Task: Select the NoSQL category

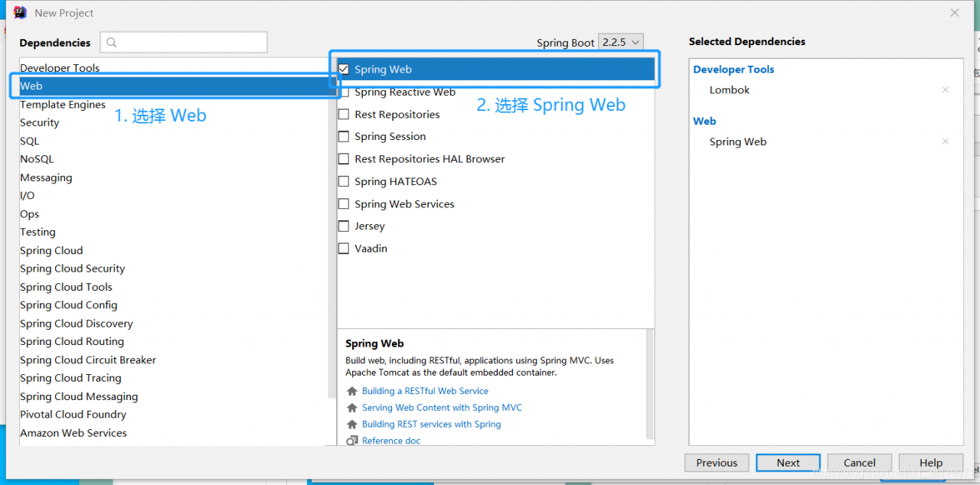Action: coord(37,159)
